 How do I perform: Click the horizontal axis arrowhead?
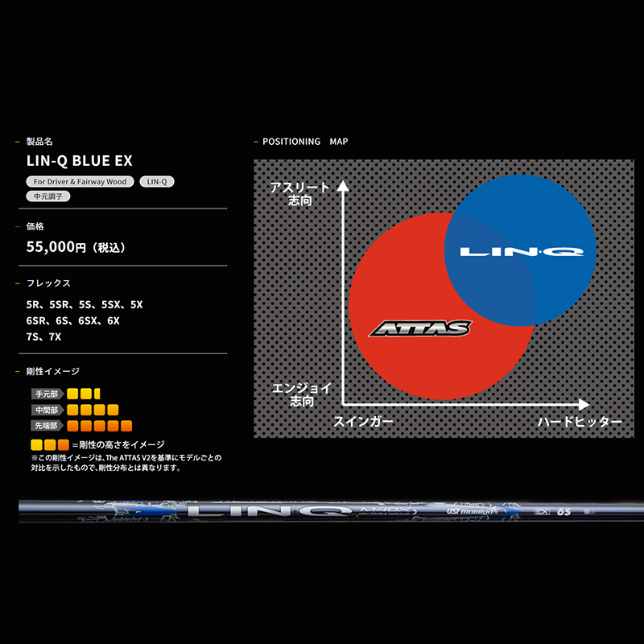(584, 405)
